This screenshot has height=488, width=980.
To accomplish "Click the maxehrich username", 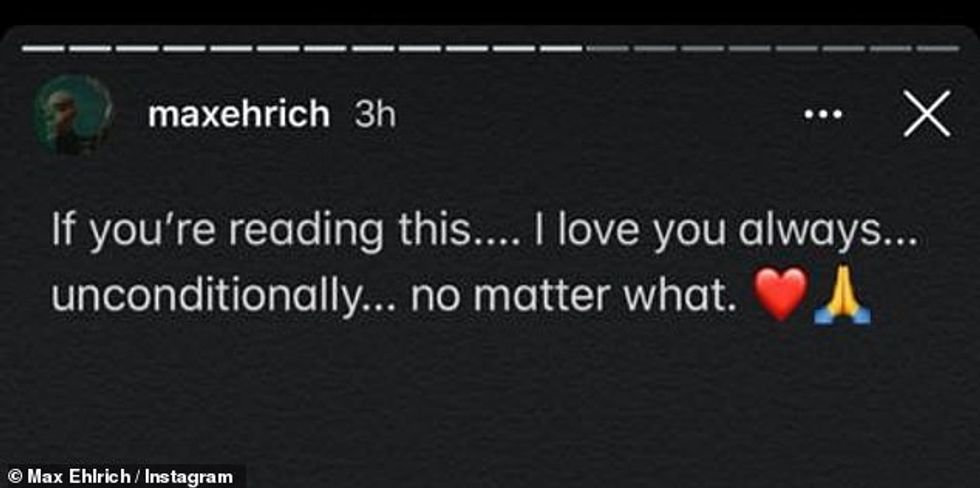I will pyautogui.click(x=238, y=116).
